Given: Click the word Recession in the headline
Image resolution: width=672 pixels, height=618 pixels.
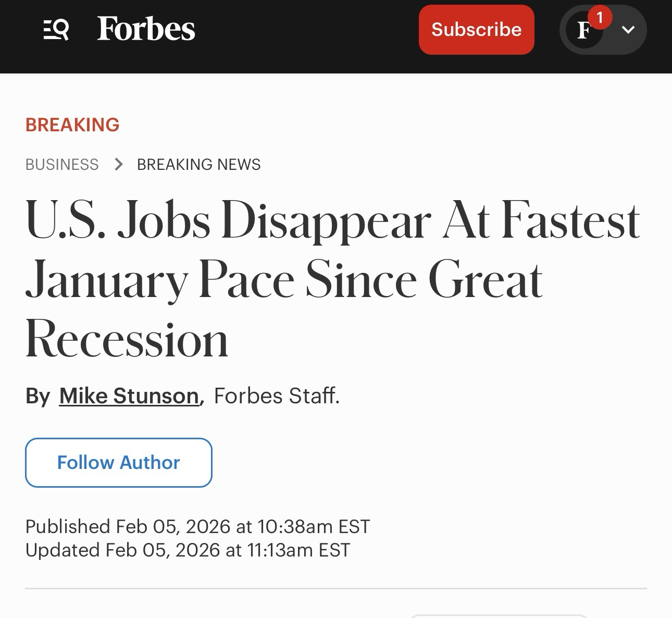Looking at the screenshot, I should click(127, 340).
